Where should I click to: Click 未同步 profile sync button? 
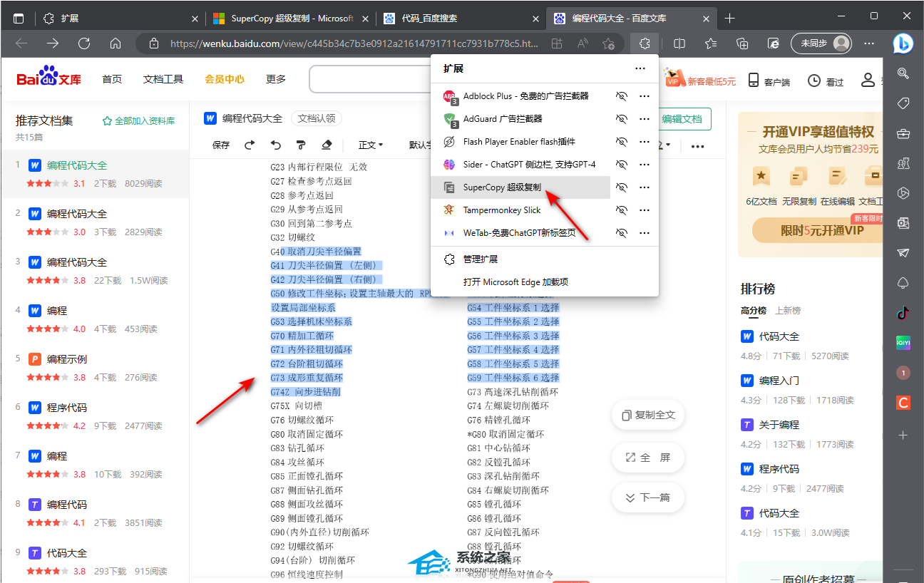821,43
